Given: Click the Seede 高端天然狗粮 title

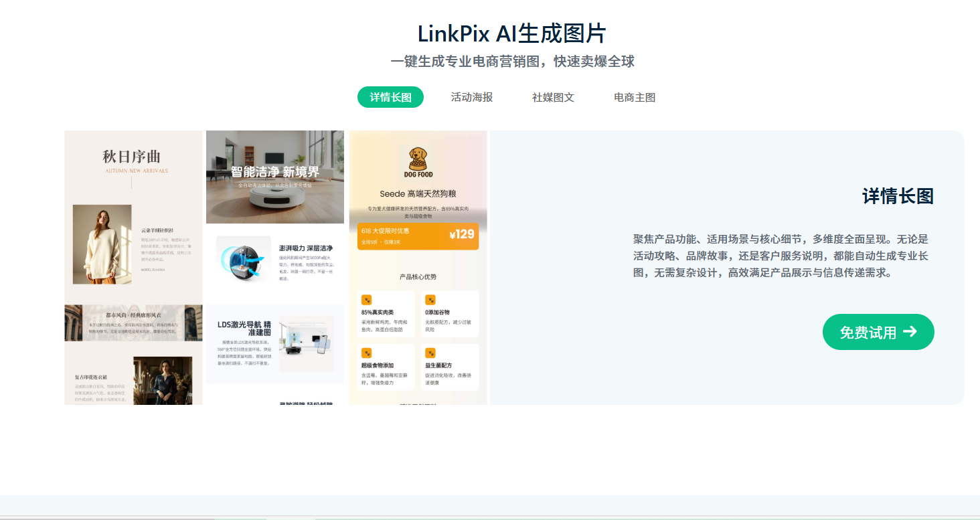Looking at the screenshot, I should 418,194.
